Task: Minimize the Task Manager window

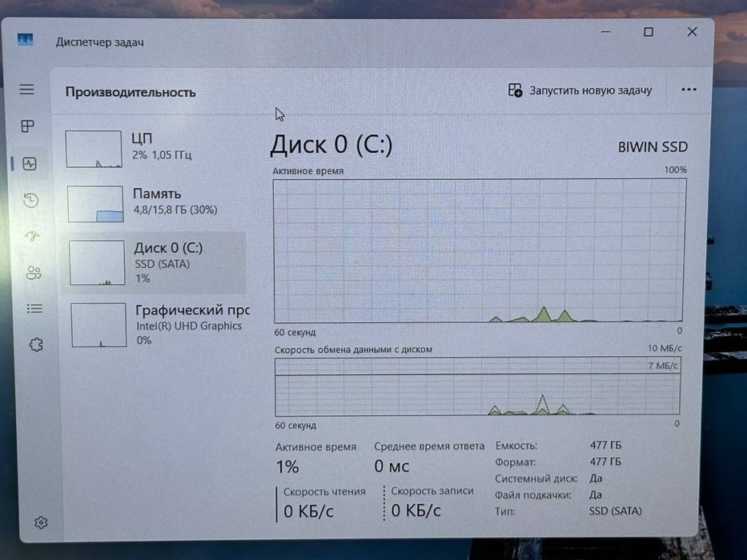Action: [605, 32]
